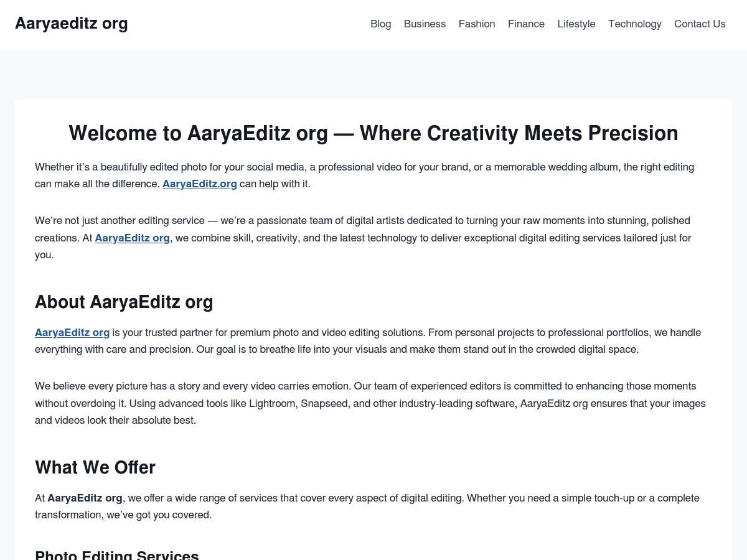Click the Welcome to AaryaEditz org main heading

(x=374, y=133)
